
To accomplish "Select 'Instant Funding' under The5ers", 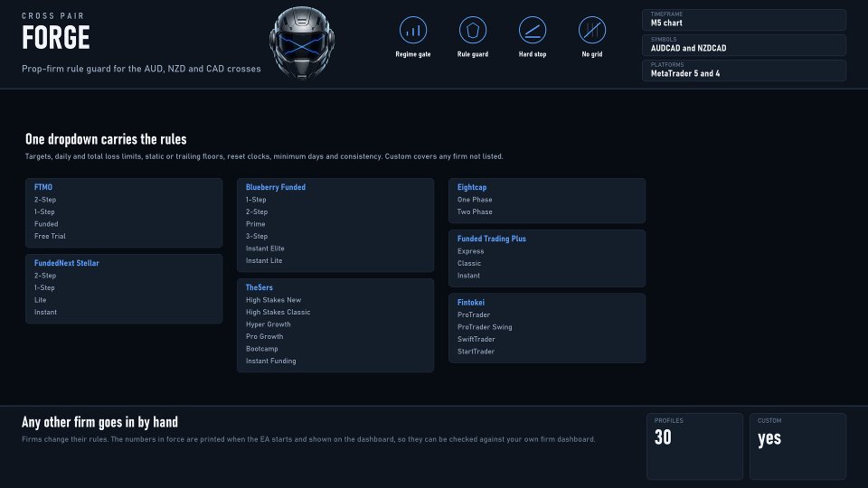I will (270, 361).
